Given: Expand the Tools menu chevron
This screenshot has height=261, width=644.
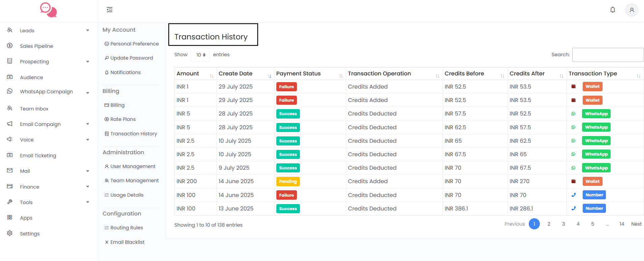Looking at the screenshot, I should [88, 202].
